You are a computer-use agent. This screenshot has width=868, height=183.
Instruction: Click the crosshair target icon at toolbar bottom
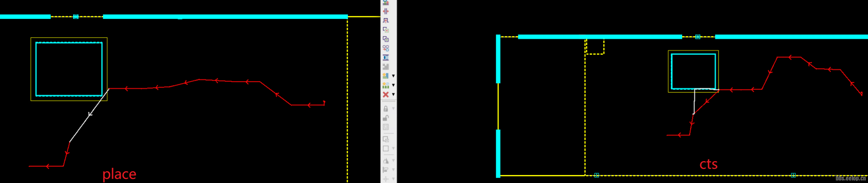click(x=386, y=179)
